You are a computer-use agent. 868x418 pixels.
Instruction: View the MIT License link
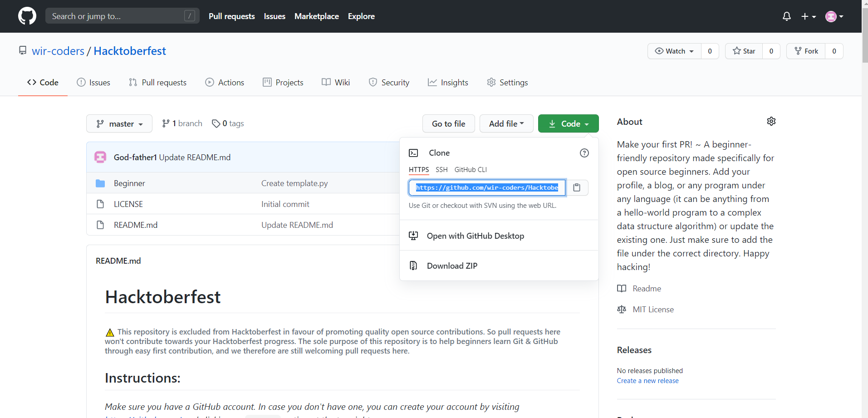click(645, 310)
